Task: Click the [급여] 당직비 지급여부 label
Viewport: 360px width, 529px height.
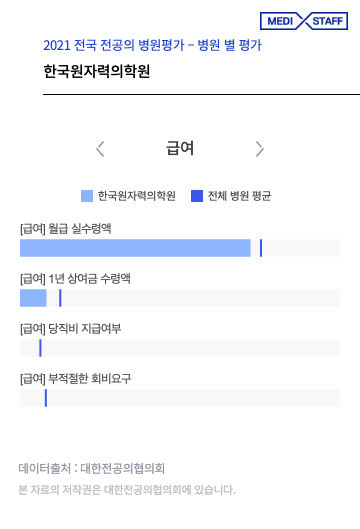Action: 71,328
